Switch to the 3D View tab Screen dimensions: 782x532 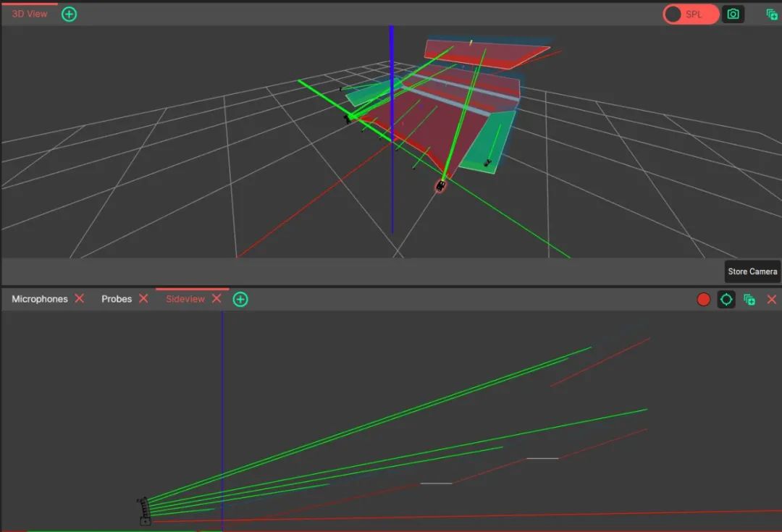[x=29, y=14]
